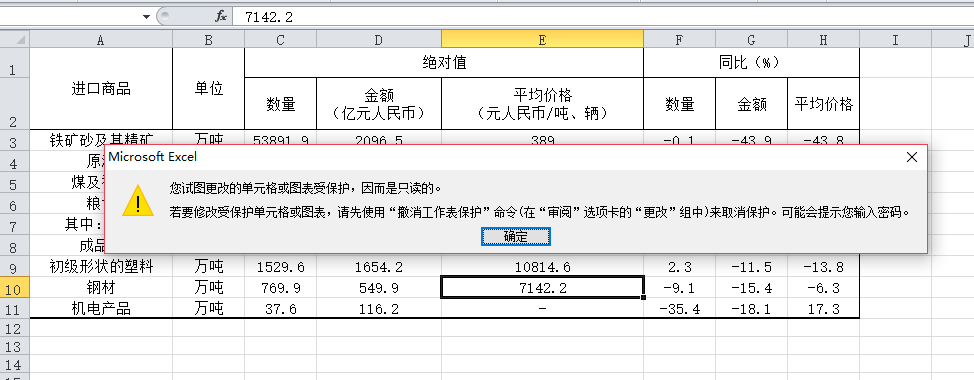Click the cell with value -15.4

[752, 288]
